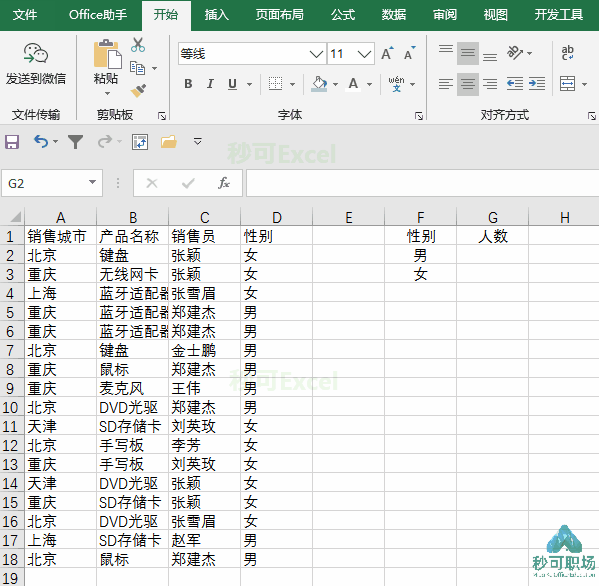Select the Format Painter brush
This screenshot has height=586, width=599.
click(138, 91)
